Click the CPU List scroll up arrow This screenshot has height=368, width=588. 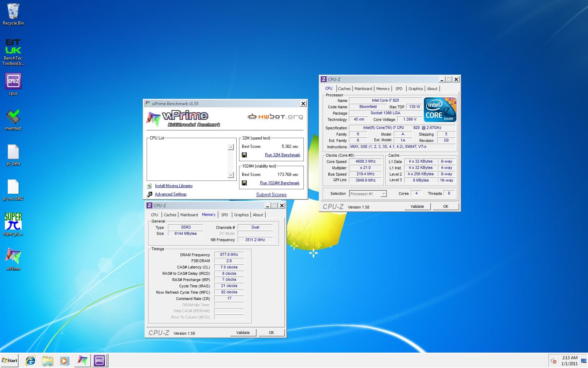231,147
